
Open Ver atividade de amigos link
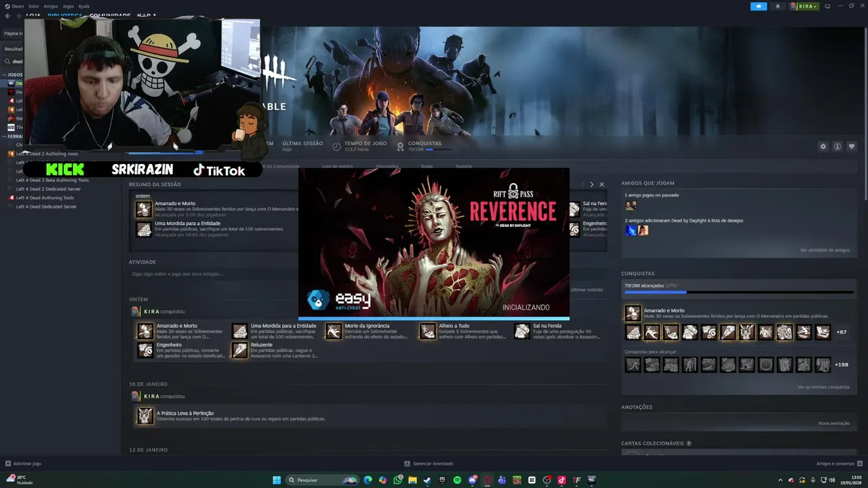point(825,250)
